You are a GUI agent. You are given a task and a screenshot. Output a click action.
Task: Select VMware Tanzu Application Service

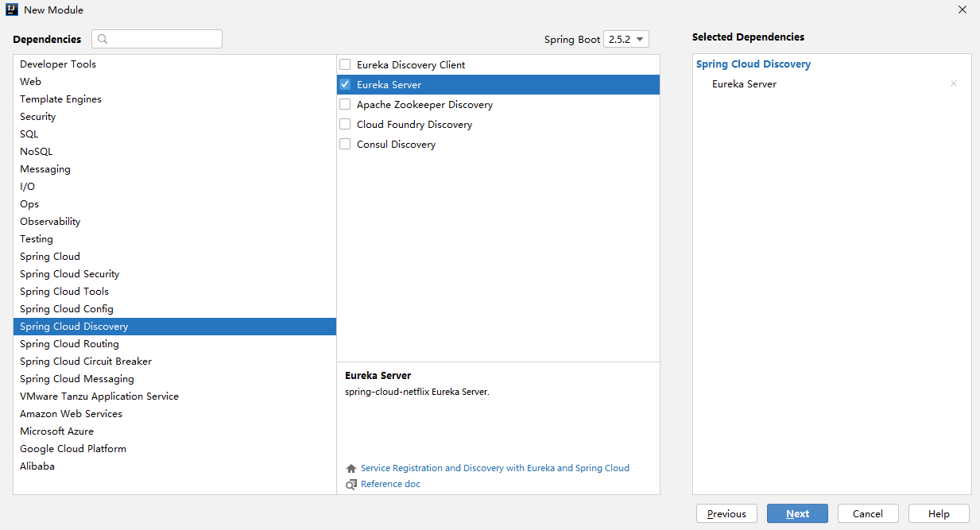175,397
